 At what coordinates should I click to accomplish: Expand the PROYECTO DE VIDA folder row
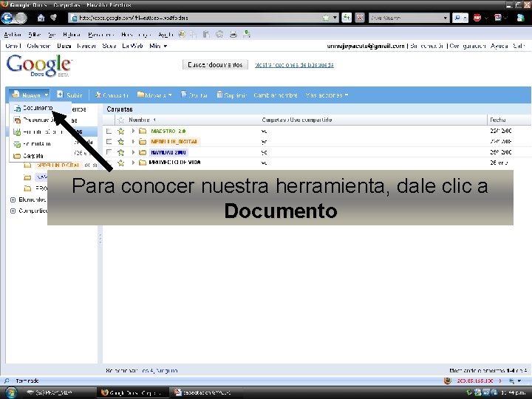[x=133, y=163]
